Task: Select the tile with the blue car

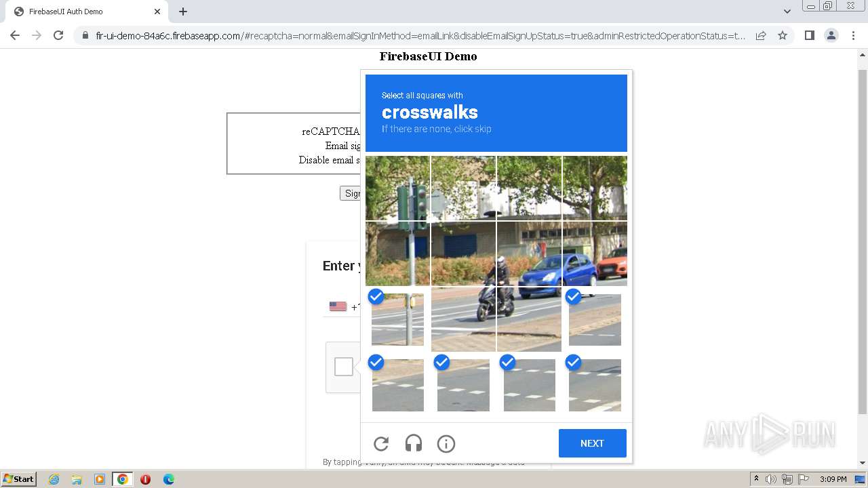Action: pos(529,253)
